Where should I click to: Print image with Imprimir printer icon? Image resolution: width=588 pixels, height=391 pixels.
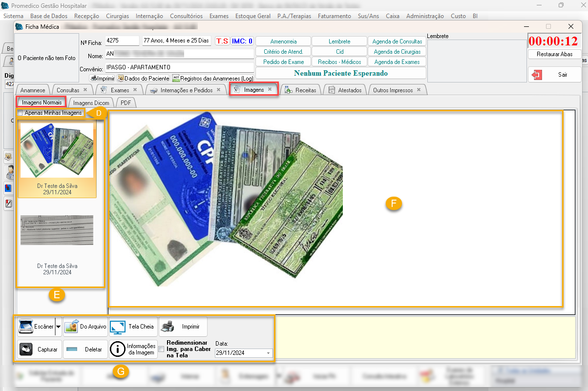pos(168,327)
